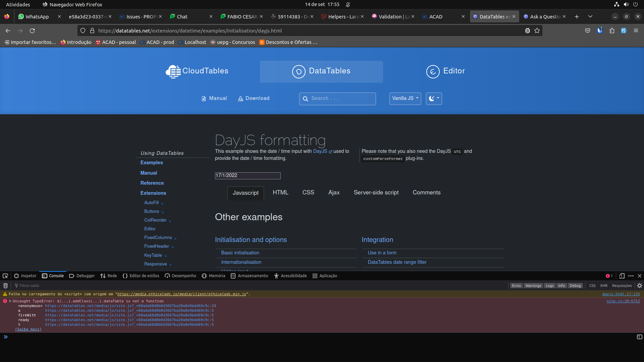Open the Firefox application menu

click(x=636, y=31)
